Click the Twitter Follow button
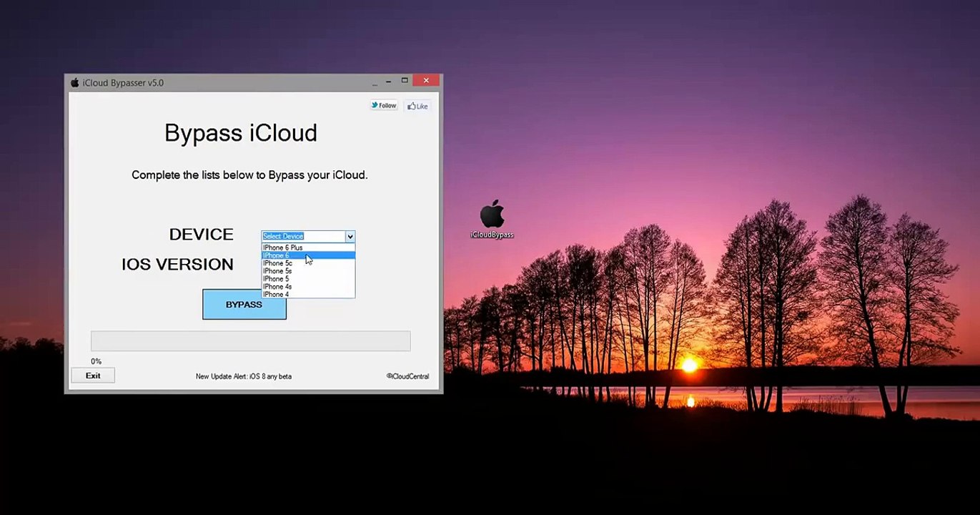Image resolution: width=980 pixels, height=515 pixels. (x=384, y=105)
